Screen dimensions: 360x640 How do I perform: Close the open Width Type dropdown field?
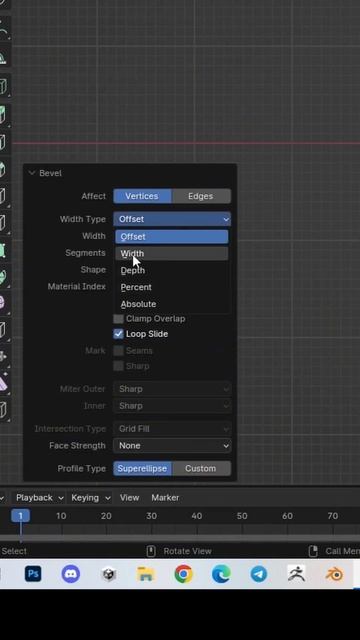click(x=172, y=219)
